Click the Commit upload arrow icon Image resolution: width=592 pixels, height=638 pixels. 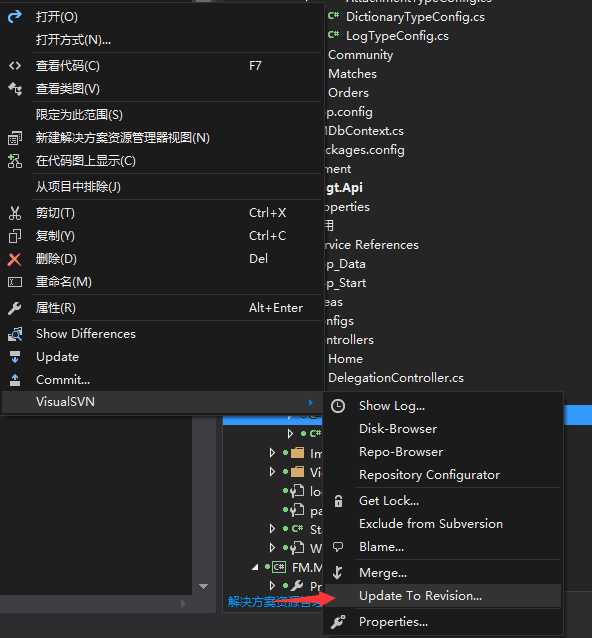coord(15,380)
